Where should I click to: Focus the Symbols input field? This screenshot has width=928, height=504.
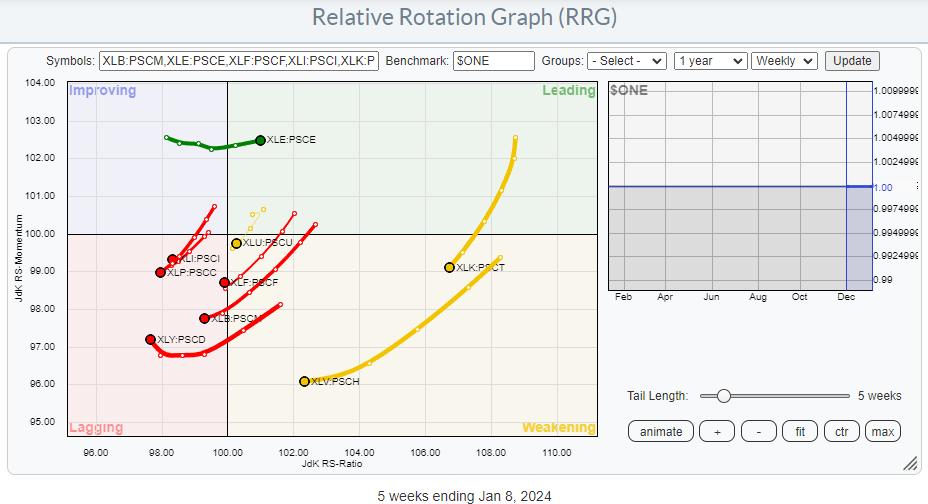pyautogui.click(x=239, y=61)
